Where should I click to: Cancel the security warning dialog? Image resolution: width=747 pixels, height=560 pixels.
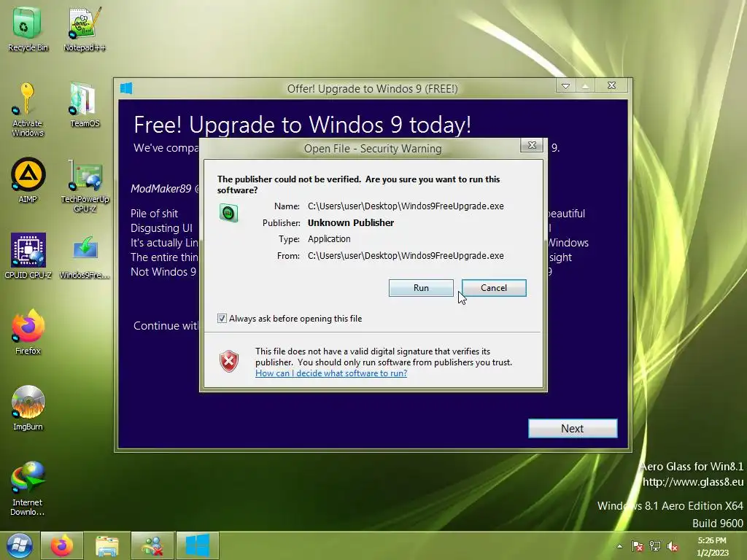[494, 287]
